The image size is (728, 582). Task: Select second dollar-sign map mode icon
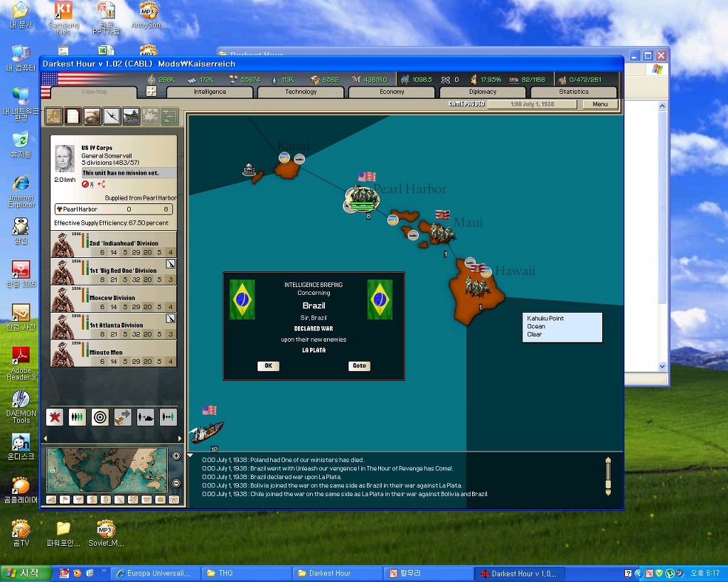click(105, 500)
